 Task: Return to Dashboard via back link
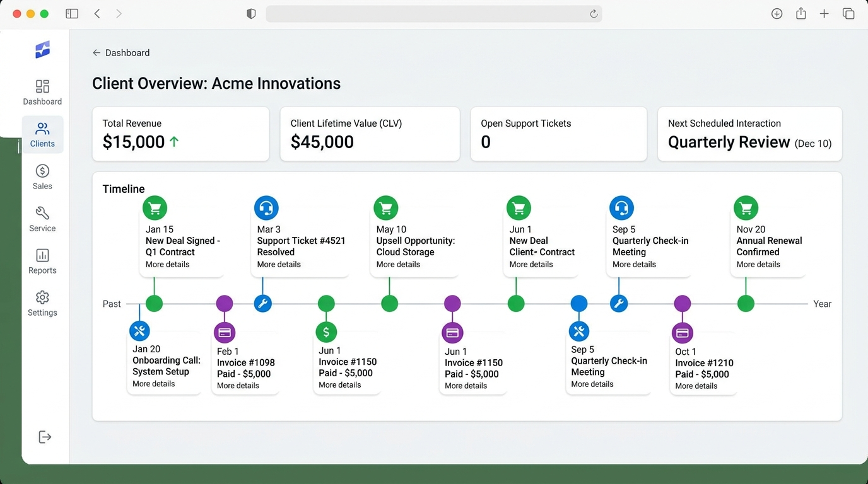121,53
